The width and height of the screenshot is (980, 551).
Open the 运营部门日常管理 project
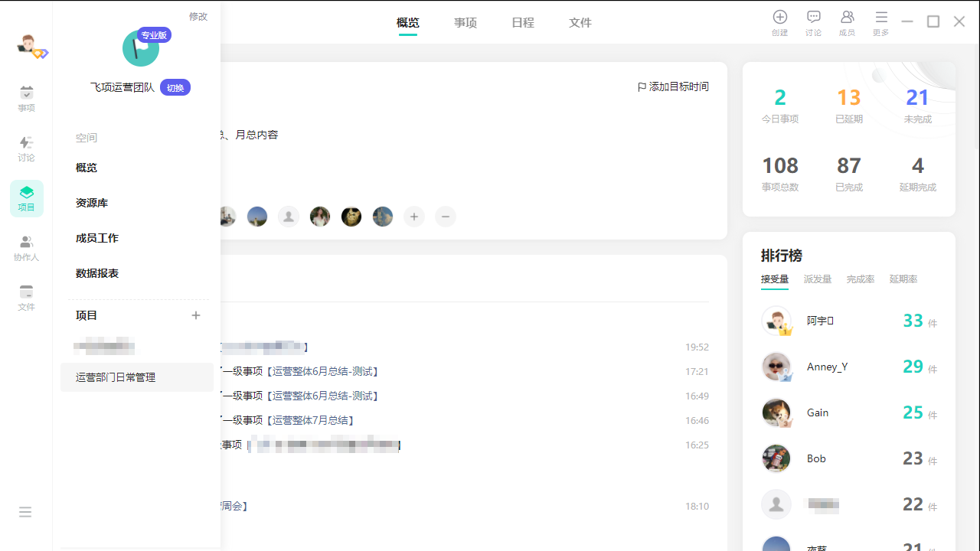coord(116,377)
